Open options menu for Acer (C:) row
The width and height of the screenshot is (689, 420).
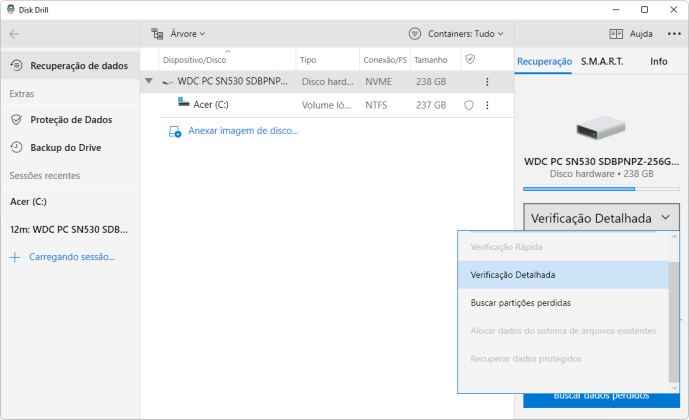pyautogui.click(x=487, y=105)
